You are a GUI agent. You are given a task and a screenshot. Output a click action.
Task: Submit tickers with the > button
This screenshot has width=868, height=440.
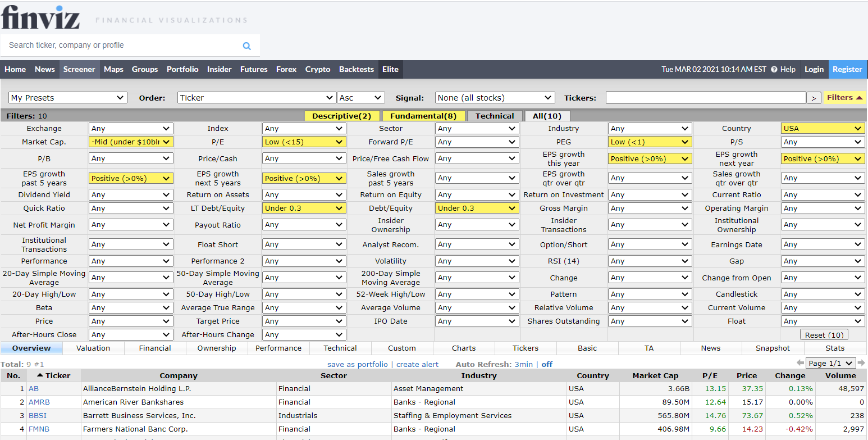coord(814,98)
